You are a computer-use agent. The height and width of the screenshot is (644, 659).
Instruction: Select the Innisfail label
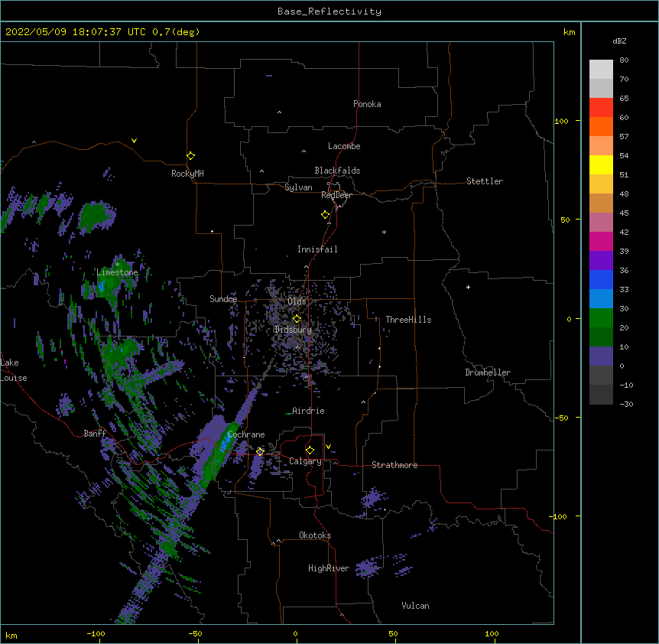(317, 249)
